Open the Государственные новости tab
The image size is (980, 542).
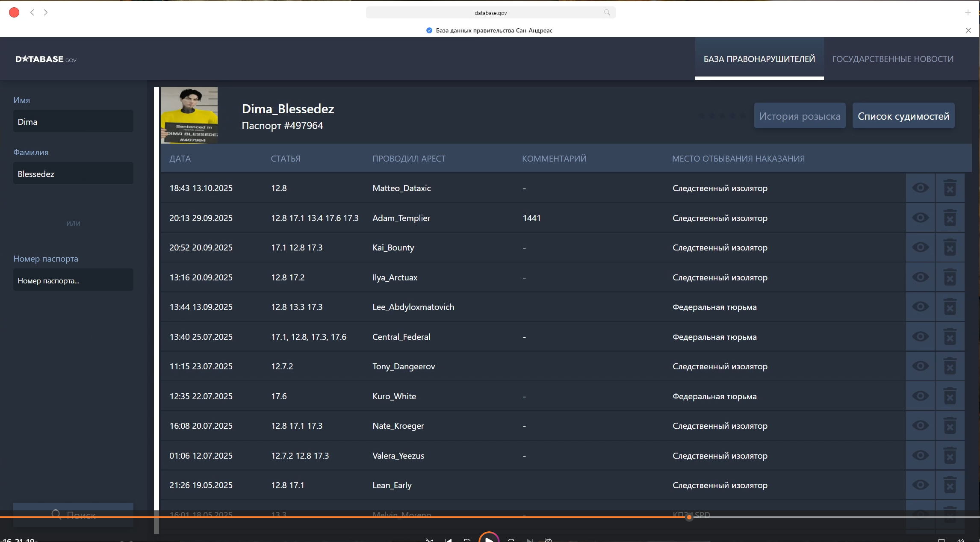click(892, 59)
